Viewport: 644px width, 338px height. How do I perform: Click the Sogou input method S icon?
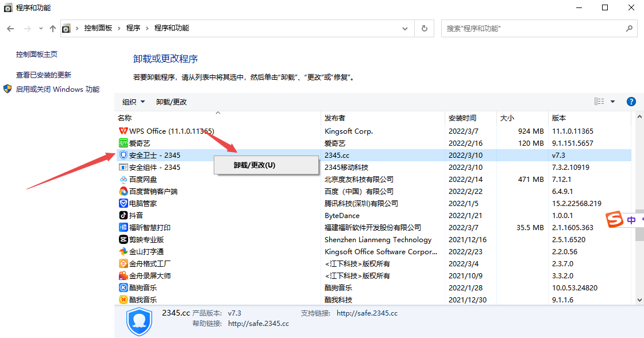(x=615, y=220)
